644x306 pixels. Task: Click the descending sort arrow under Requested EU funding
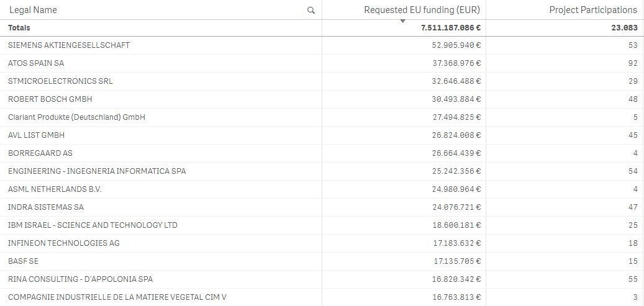click(402, 21)
